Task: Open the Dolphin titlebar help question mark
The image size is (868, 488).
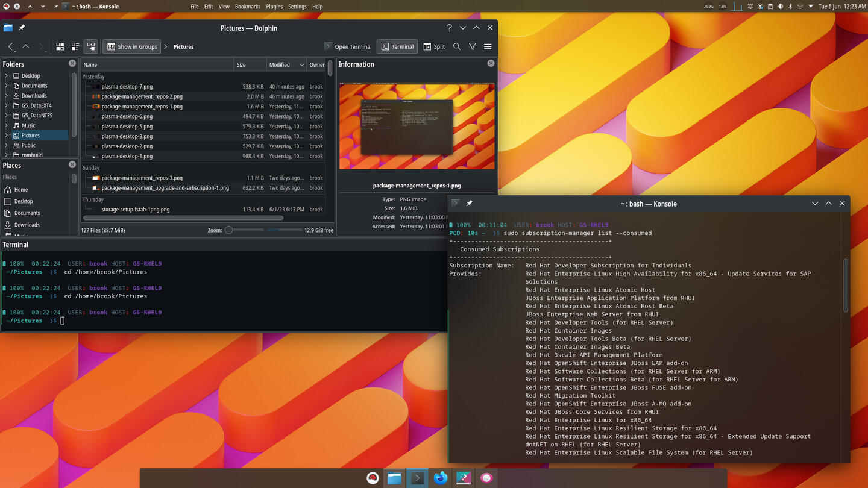Action: pos(449,28)
